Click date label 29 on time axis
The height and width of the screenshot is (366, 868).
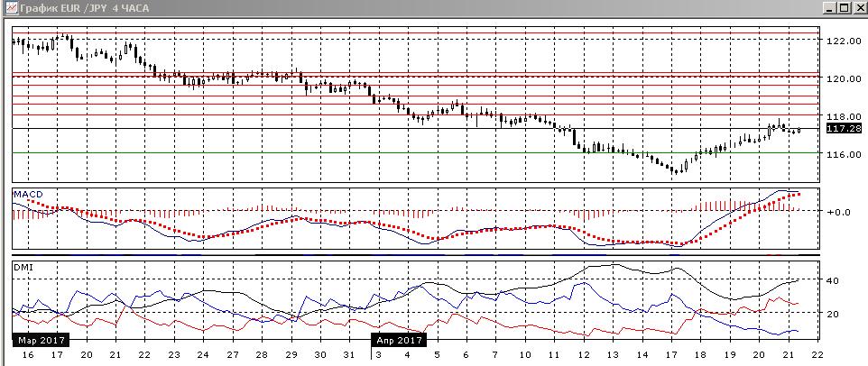coord(291,354)
